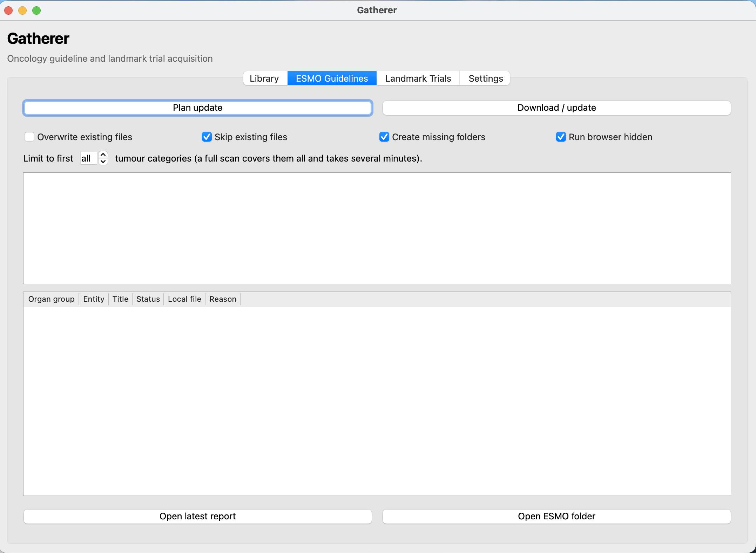Click the Plan update button

tap(198, 108)
